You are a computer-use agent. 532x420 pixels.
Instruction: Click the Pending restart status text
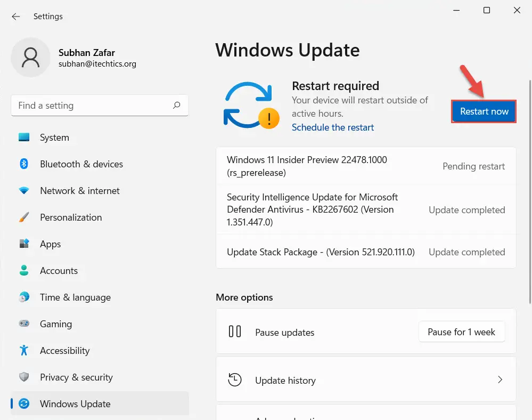(473, 166)
